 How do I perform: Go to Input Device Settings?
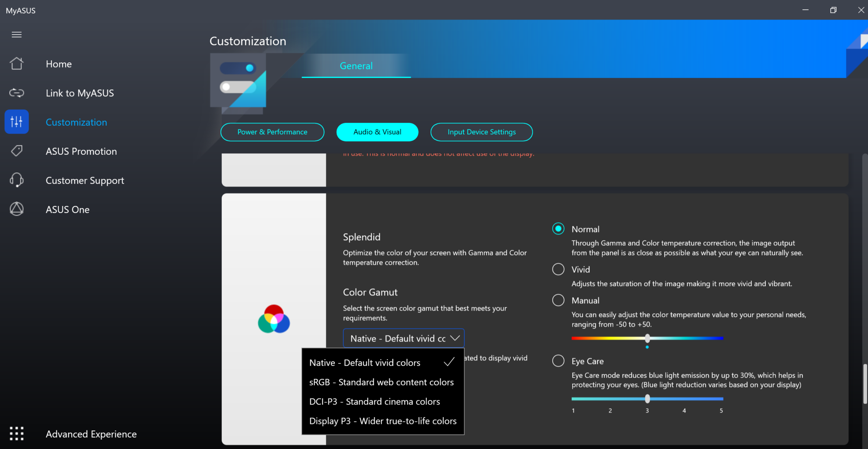pyautogui.click(x=481, y=132)
